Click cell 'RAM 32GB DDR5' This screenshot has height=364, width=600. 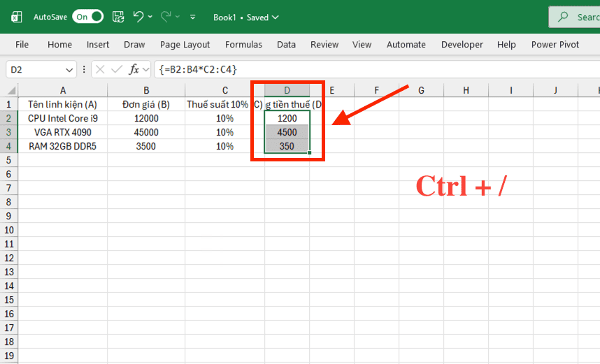click(x=63, y=146)
